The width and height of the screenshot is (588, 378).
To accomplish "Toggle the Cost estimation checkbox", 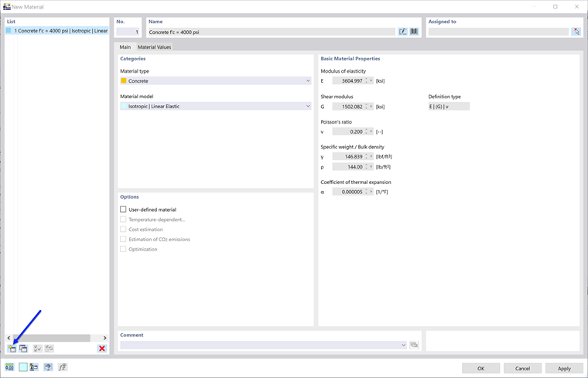I will pyautogui.click(x=123, y=230).
